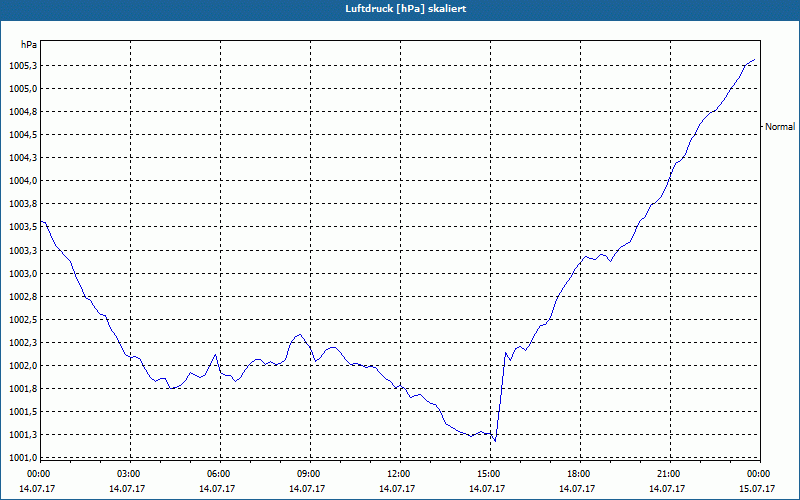Screen dimensions: 800x500
Task: Pick the 1004,8 axis value
Action: [x=23, y=112]
